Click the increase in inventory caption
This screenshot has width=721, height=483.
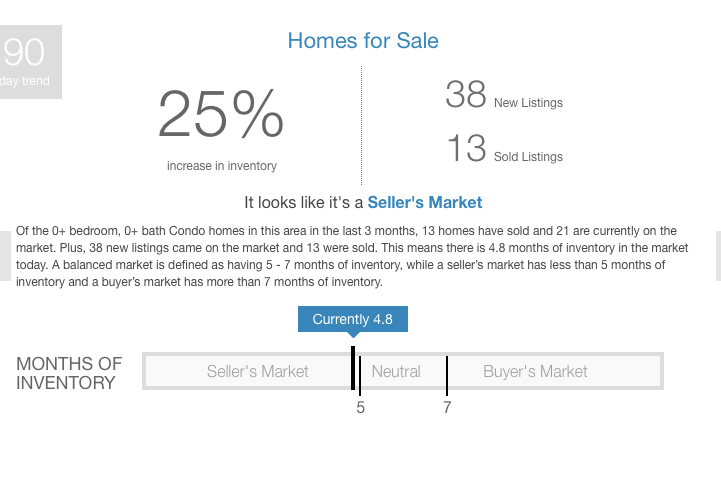(x=222, y=166)
